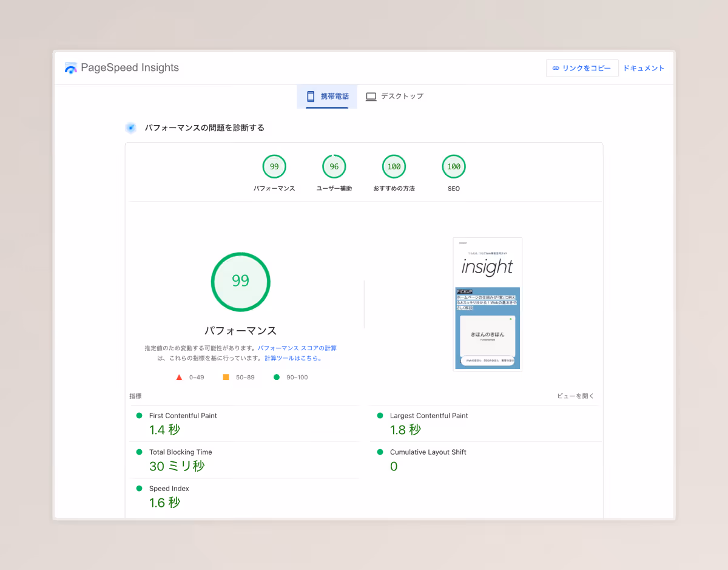The width and height of the screenshot is (728, 570).
Task: Click the 1.8 秒 Largest Contentful Paint value
Action: pyautogui.click(x=406, y=430)
